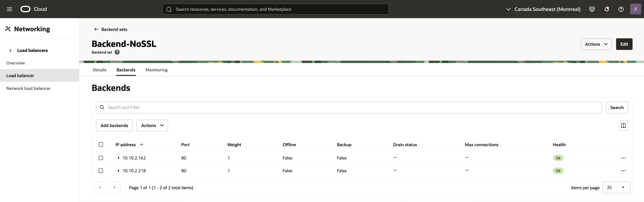Open Cloud Shell from the top bar
644x202 pixels.
(x=592, y=9)
